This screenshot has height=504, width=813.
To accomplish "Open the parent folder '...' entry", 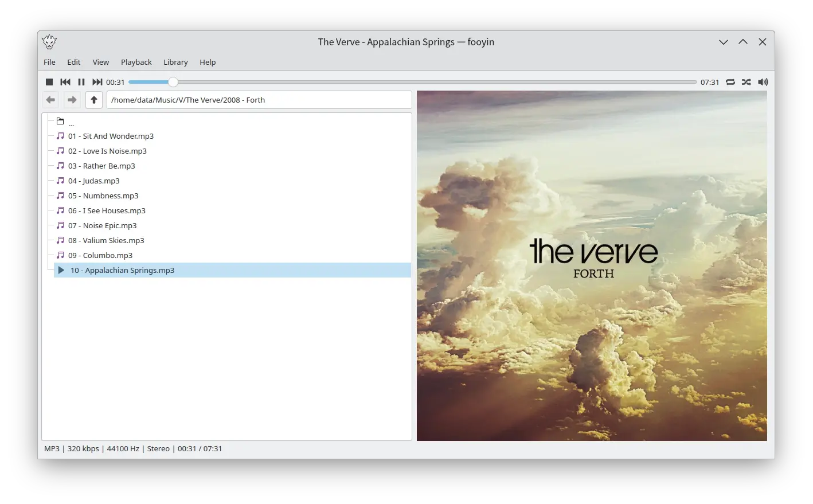I will pyautogui.click(x=71, y=122).
